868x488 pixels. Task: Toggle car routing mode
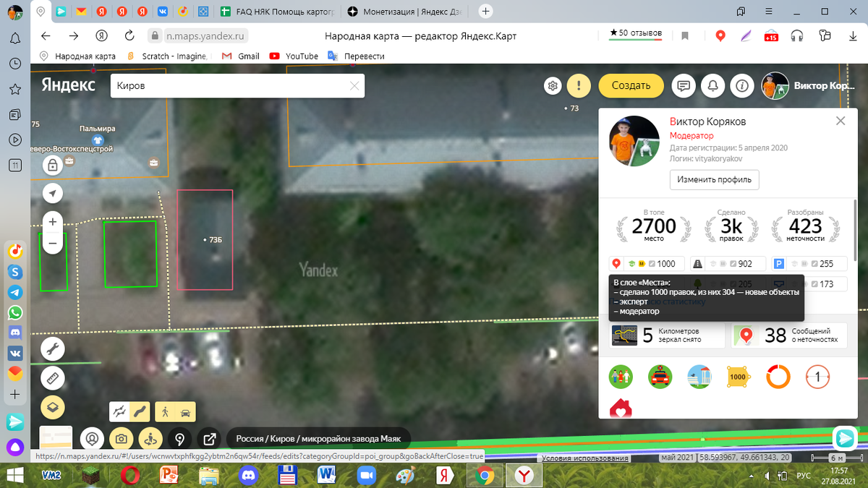click(186, 412)
